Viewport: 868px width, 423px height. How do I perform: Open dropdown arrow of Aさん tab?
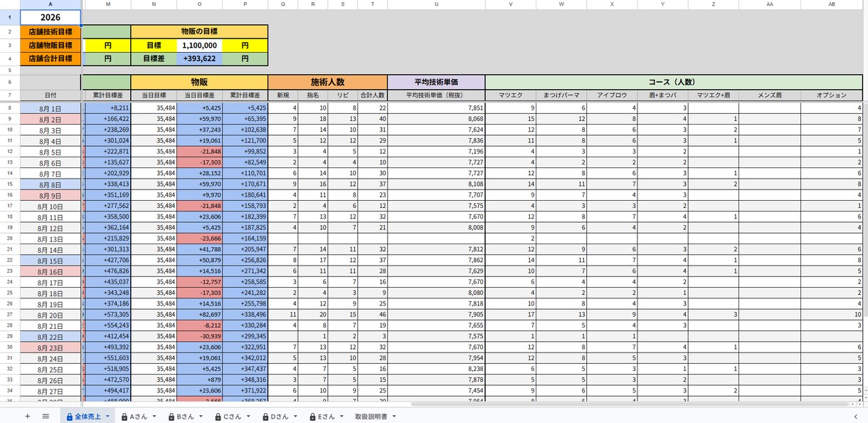pyautogui.click(x=154, y=417)
